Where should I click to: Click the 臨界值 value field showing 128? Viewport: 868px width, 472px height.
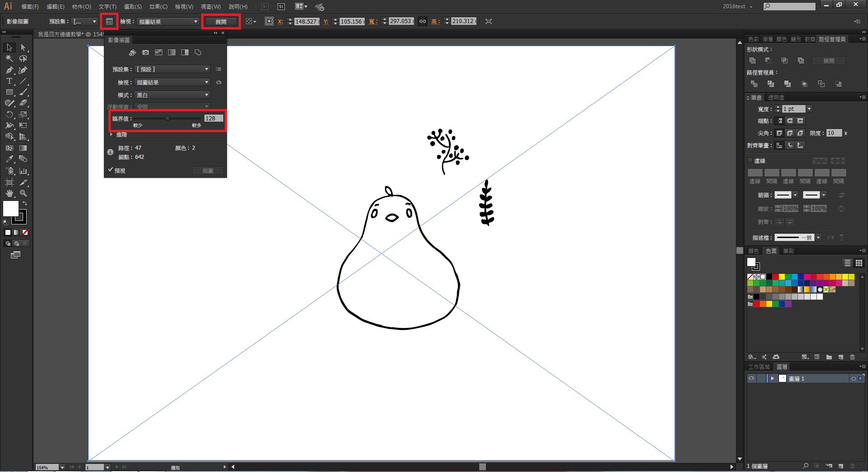[x=213, y=119]
